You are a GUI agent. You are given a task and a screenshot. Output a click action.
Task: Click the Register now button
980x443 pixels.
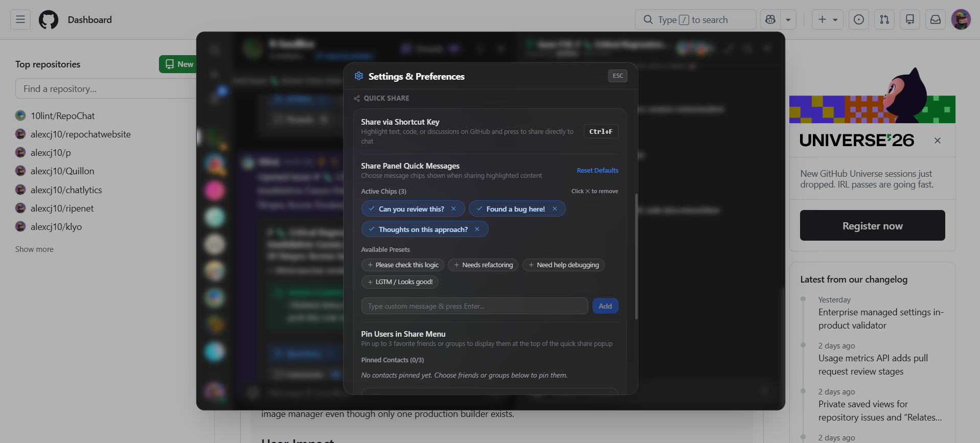[x=872, y=225]
